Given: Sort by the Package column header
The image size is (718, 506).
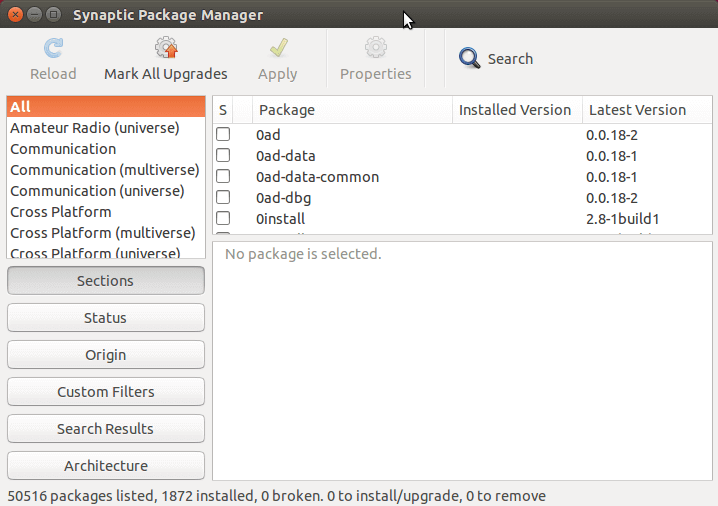Looking at the screenshot, I should [352, 110].
